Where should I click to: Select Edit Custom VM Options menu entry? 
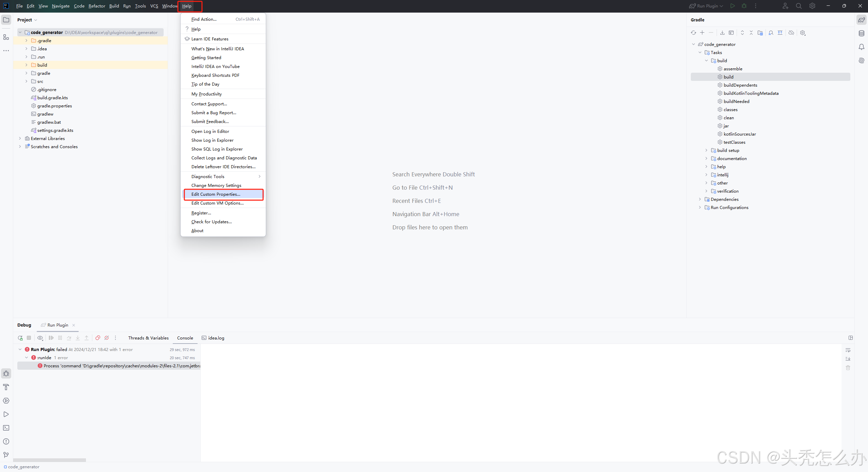(217, 203)
